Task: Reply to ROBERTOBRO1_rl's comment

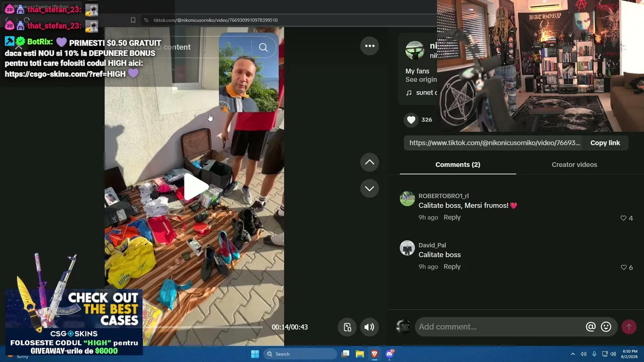Action: pos(452,217)
